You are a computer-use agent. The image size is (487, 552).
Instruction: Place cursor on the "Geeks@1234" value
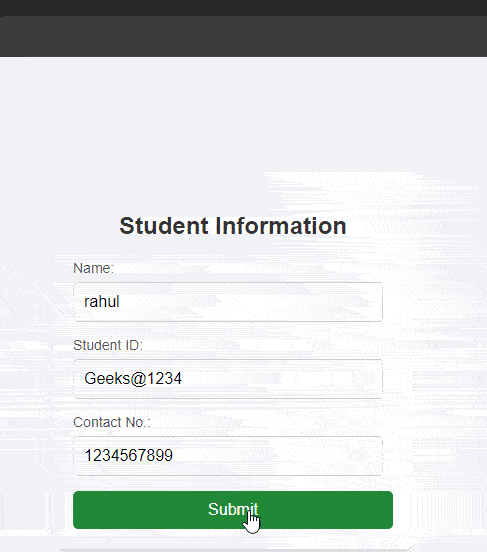(x=133, y=379)
